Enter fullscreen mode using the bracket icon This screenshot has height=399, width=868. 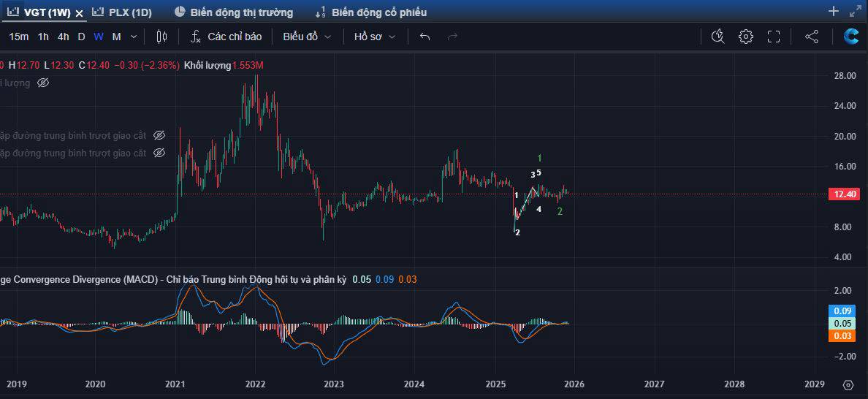[x=774, y=37]
